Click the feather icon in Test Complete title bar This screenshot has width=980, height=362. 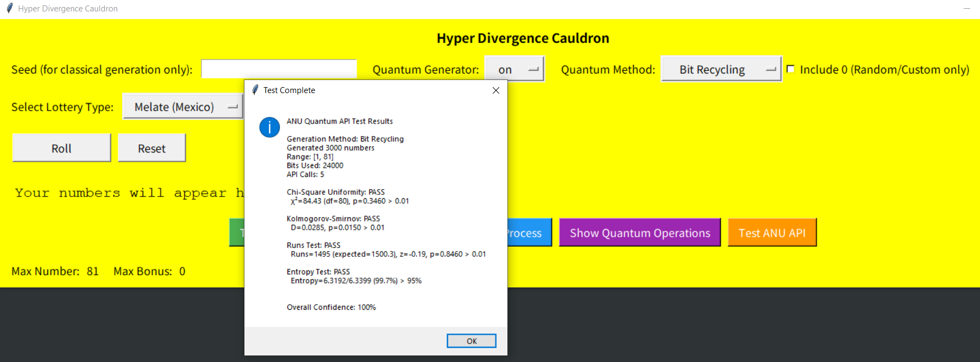255,90
